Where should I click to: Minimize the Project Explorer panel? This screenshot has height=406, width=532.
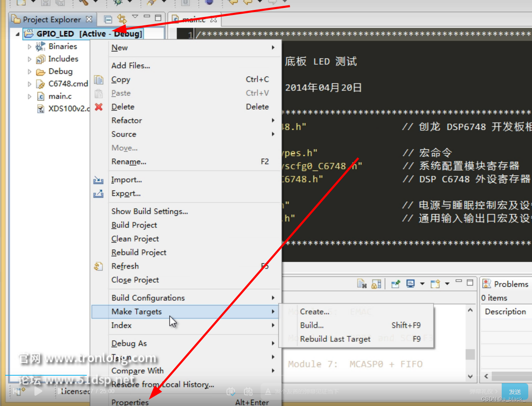coord(146,17)
